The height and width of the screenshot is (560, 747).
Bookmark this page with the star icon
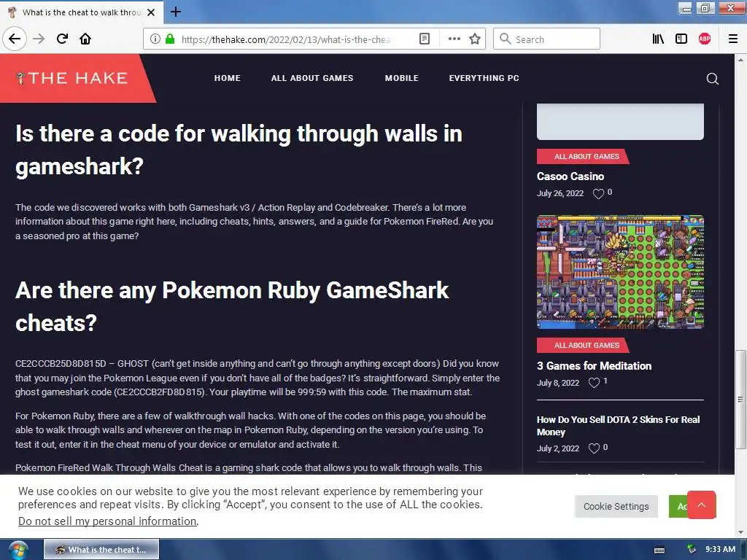click(x=475, y=39)
